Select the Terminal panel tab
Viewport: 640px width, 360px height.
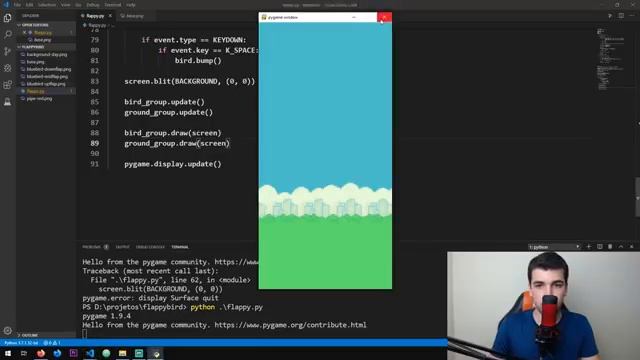180,247
